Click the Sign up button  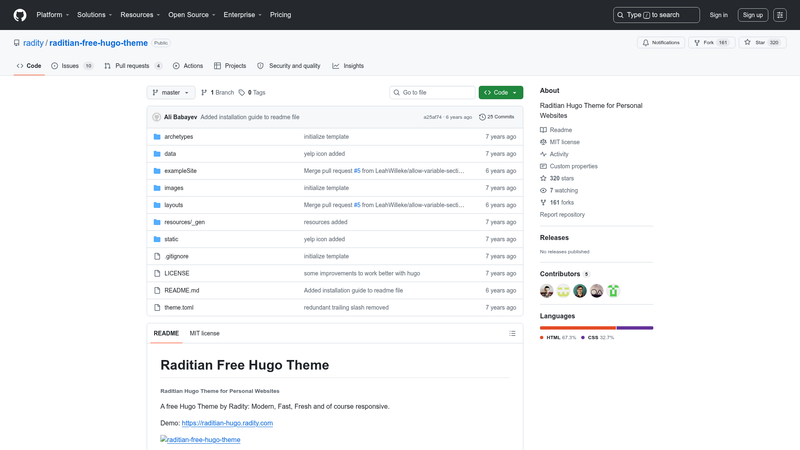[x=753, y=15]
